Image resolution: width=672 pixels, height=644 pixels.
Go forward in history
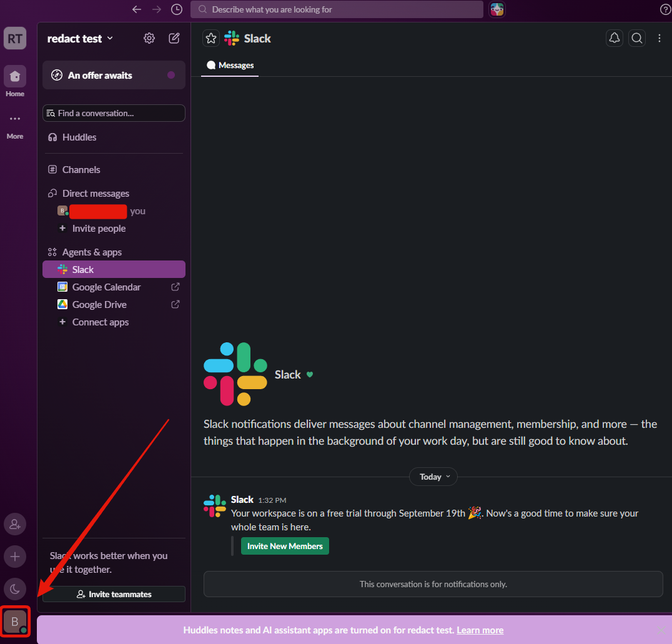coord(156,9)
